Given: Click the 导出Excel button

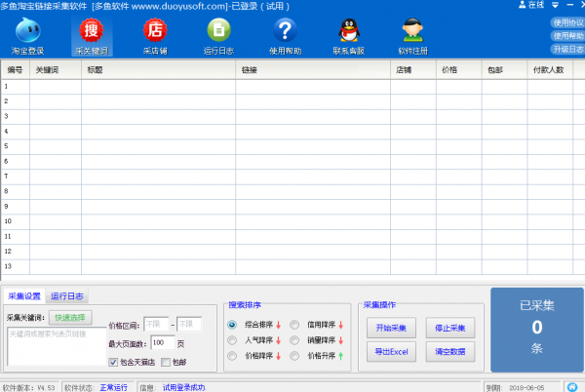Looking at the screenshot, I should pos(391,352).
